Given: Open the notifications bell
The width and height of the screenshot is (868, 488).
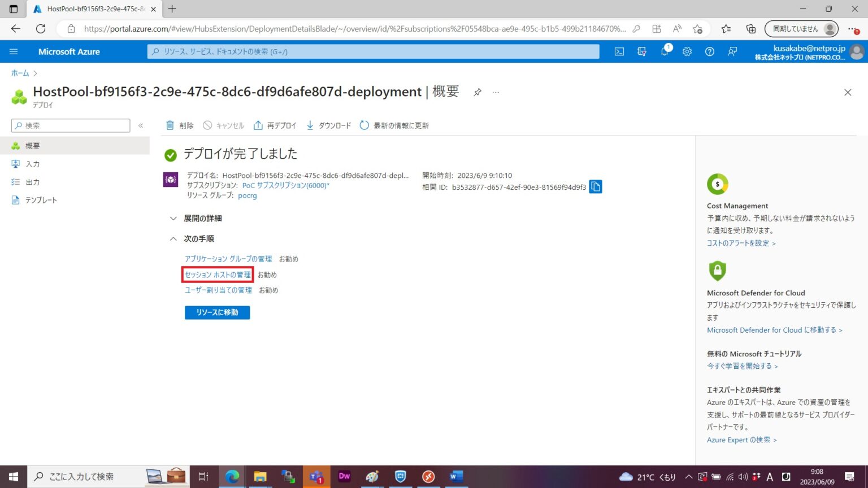Looking at the screenshot, I should pos(664,51).
